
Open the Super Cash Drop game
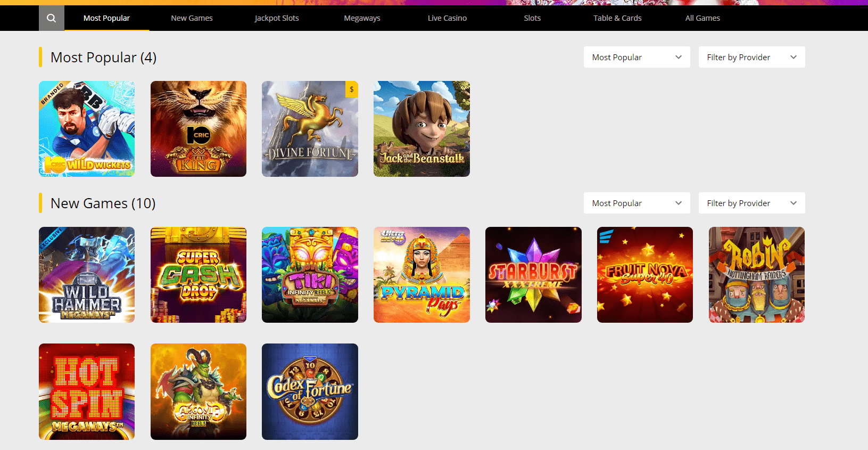(199, 275)
